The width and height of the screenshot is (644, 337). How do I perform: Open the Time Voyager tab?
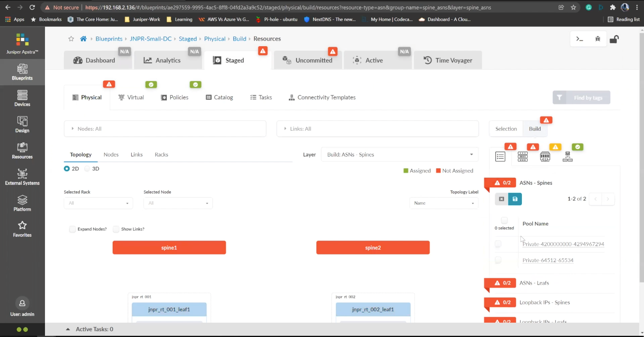click(x=448, y=60)
